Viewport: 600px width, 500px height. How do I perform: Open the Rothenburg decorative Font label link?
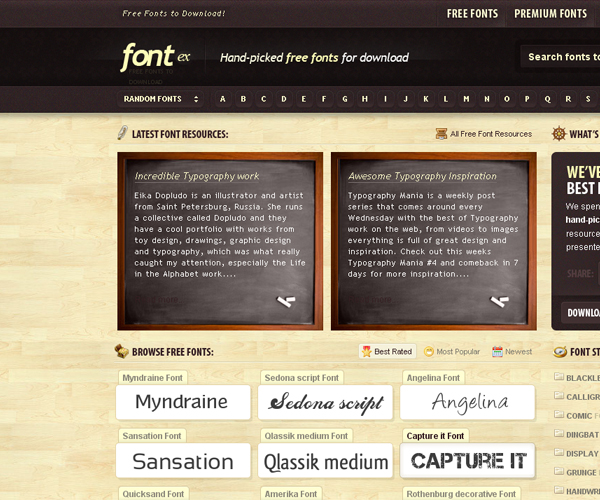coord(461,494)
